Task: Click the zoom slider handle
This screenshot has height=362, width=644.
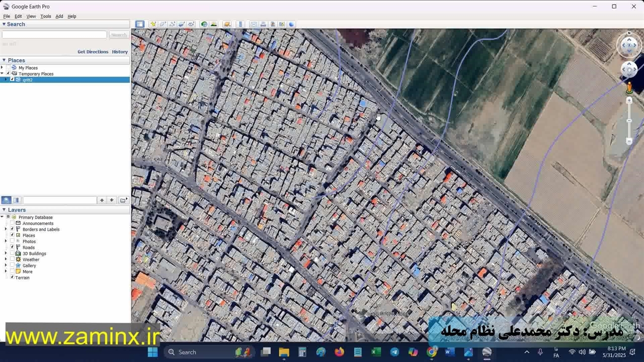Action: point(629,121)
